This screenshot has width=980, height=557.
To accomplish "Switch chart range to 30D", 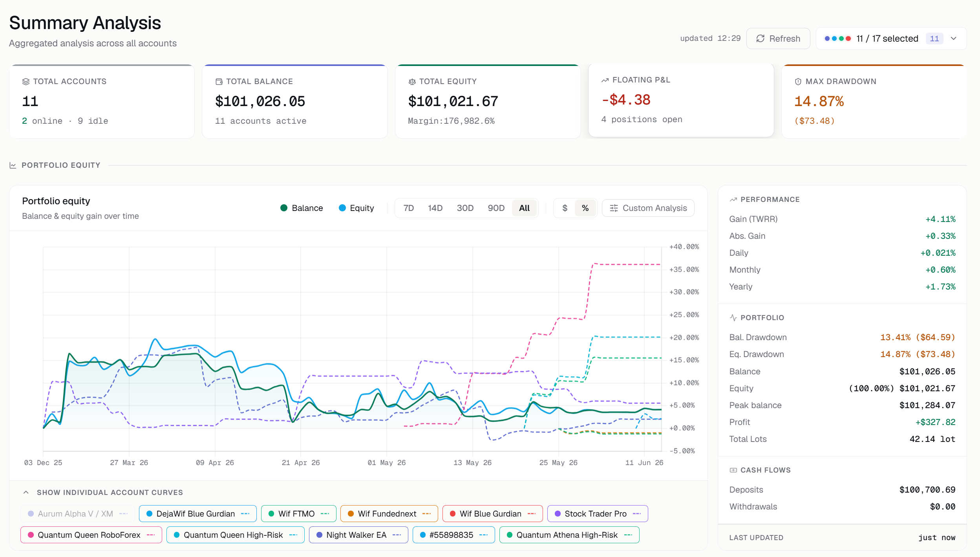I will click(x=465, y=208).
